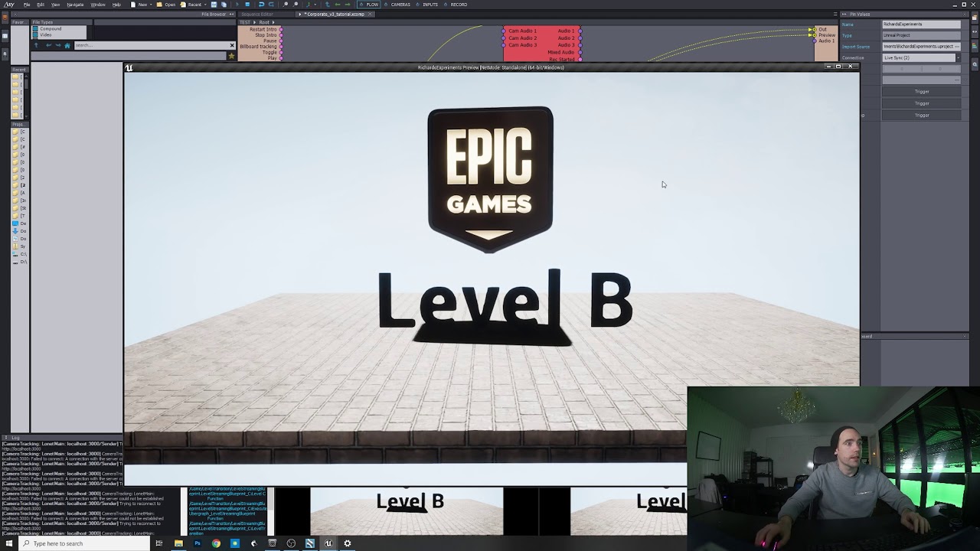Screen dimensions: 980x551
Task: Click the orange icon on left sidebar
Action: (5, 18)
